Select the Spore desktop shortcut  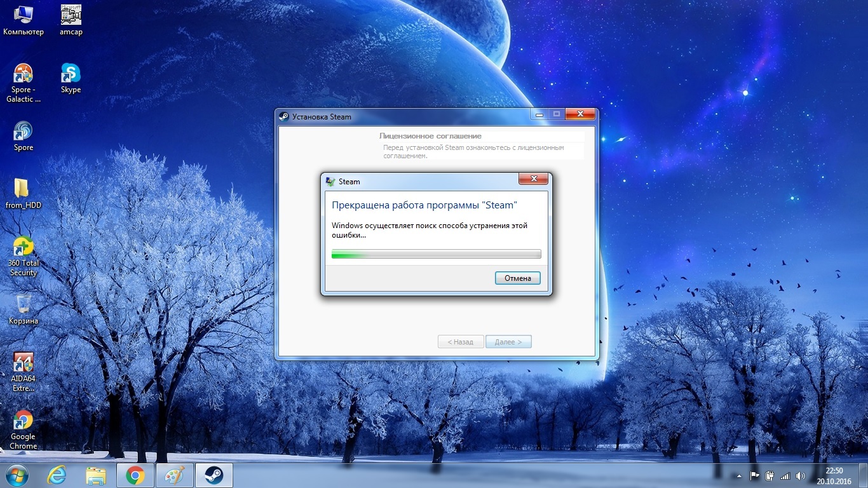24,135
